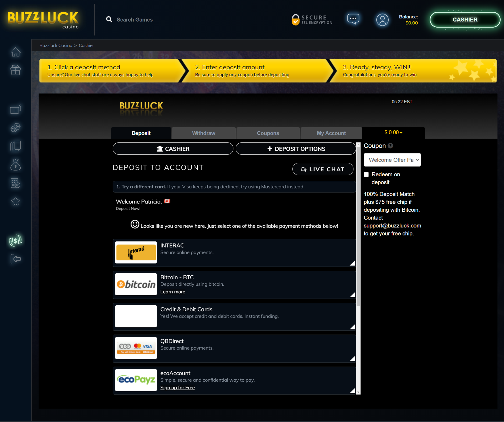Switch to the My Account tab
Viewport: 504px width, 422px height.
pyautogui.click(x=331, y=133)
